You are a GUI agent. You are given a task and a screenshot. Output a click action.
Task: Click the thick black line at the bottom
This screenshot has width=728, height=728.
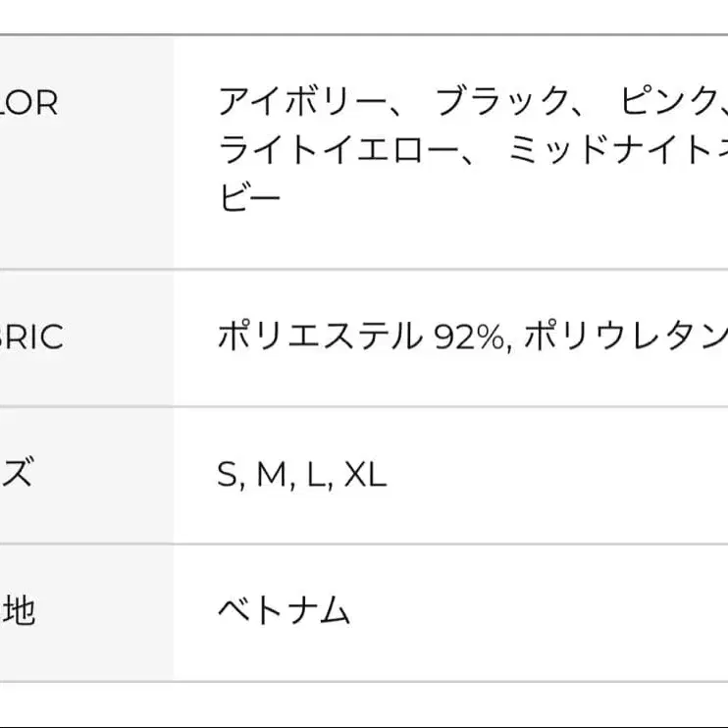click(x=364, y=726)
